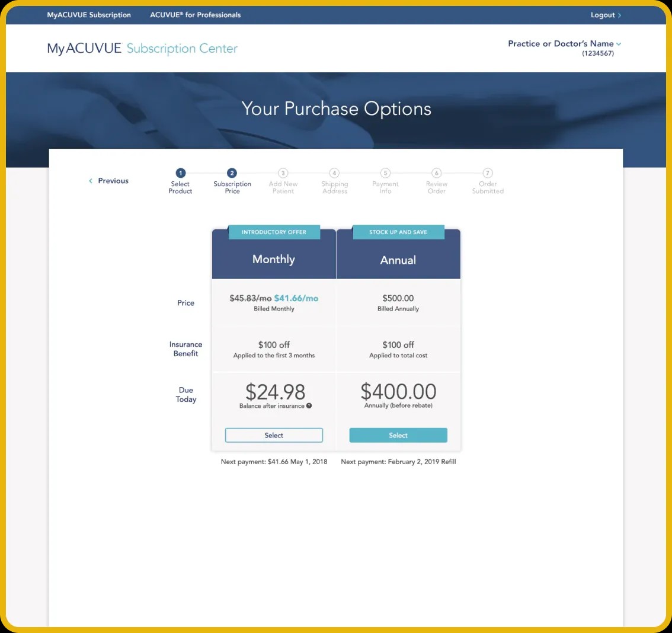Click the MyACUVUE Subscription Center logo

coord(142,49)
